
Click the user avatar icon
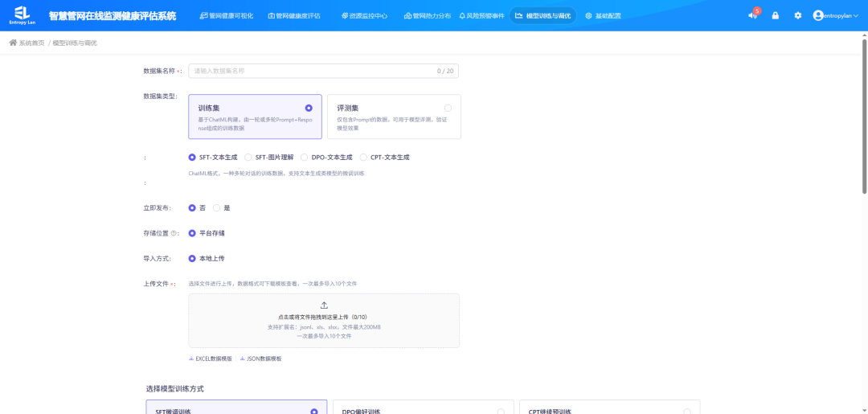tap(817, 15)
